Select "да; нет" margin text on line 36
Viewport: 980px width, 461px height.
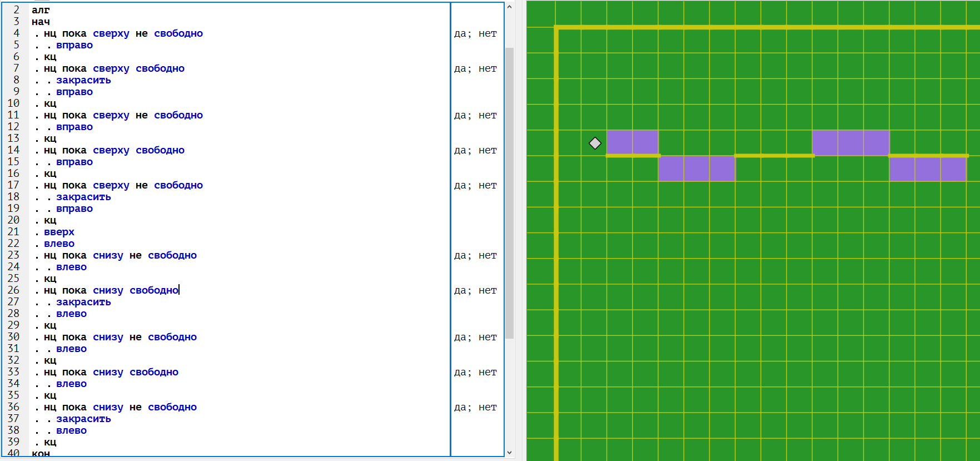[475, 407]
